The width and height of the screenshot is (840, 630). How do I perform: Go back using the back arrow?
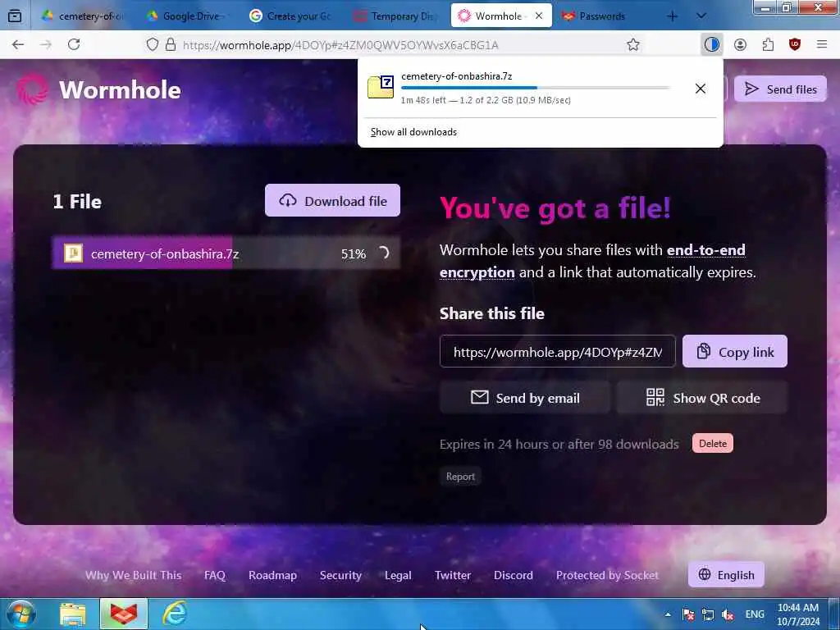click(18, 44)
